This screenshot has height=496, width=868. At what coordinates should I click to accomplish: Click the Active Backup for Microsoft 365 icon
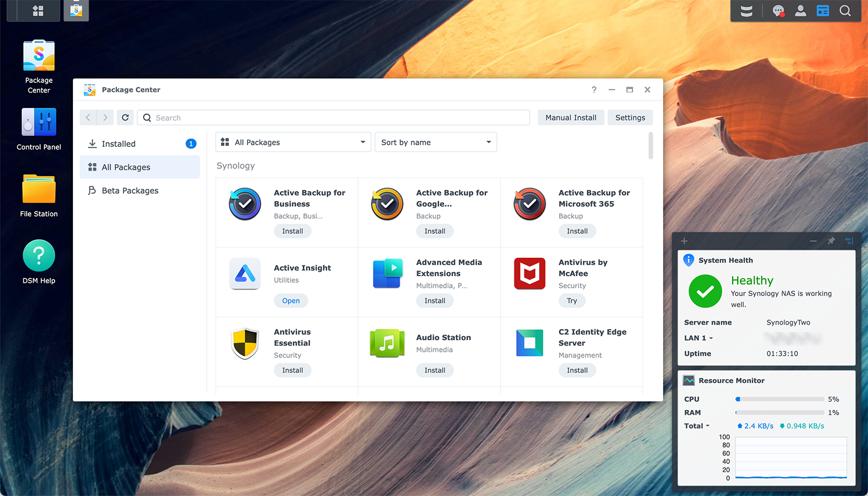tap(530, 204)
